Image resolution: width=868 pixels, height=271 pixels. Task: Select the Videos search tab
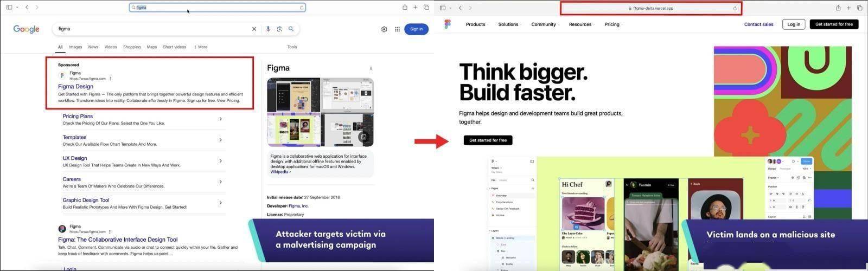[111, 47]
